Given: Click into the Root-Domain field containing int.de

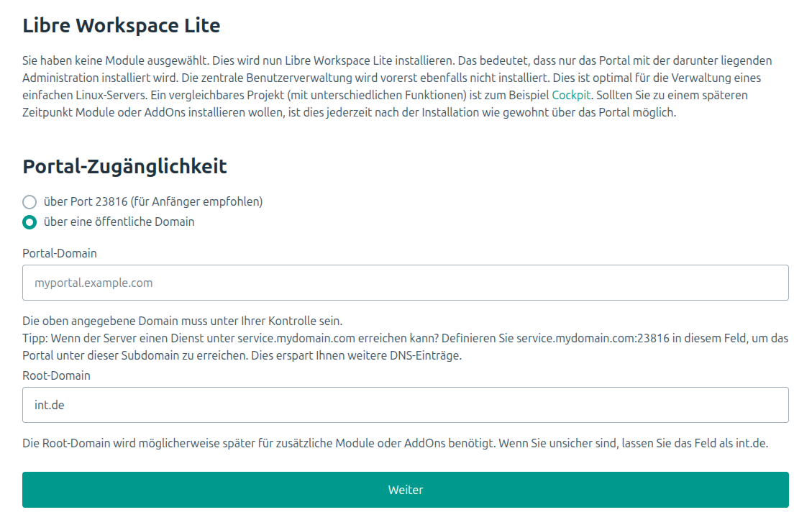Looking at the screenshot, I should click(405, 405).
